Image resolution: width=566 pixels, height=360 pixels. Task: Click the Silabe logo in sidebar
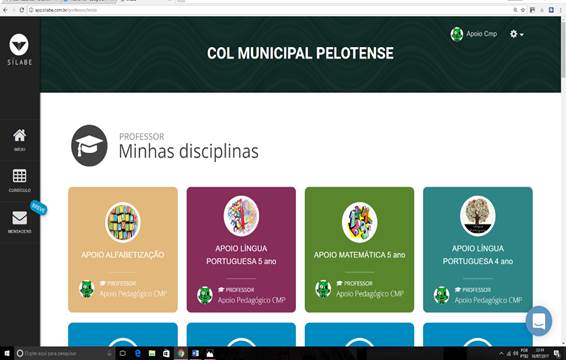[x=19, y=49]
